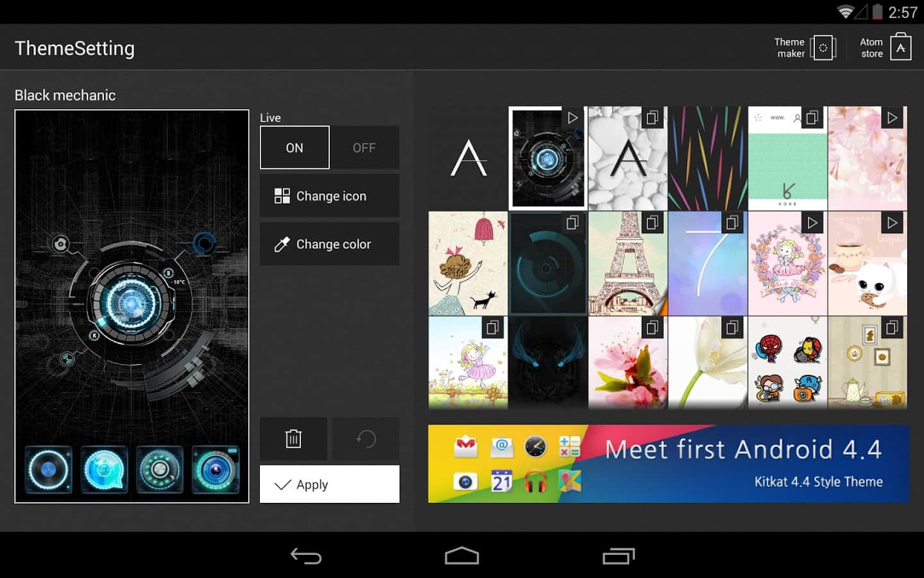Click the Change icon button
The image size is (924, 578).
[x=329, y=196]
